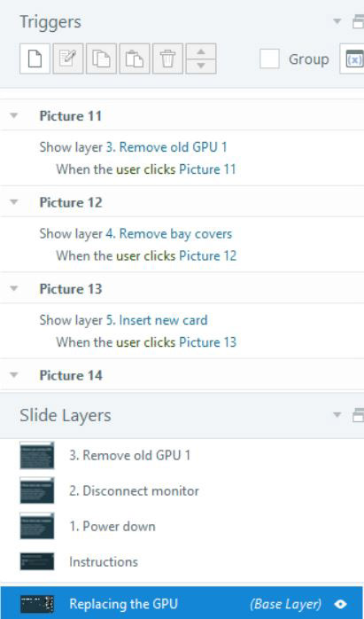
Task: Toggle base layer visibility eye icon
Action: point(340,604)
